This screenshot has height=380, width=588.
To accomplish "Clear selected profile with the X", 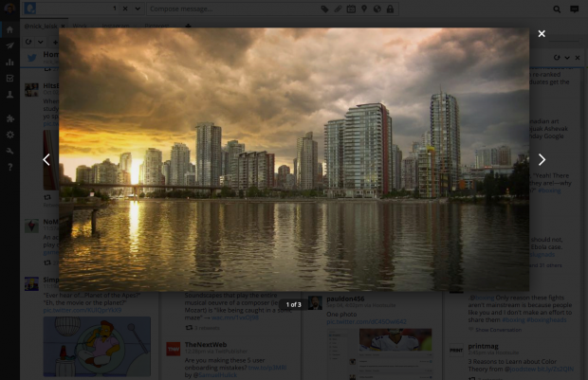I will [125, 9].
